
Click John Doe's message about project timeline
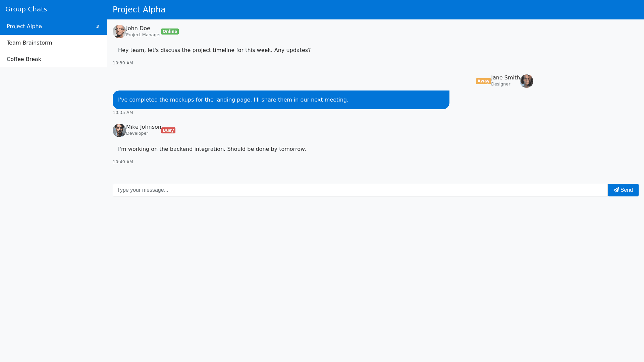214,50
